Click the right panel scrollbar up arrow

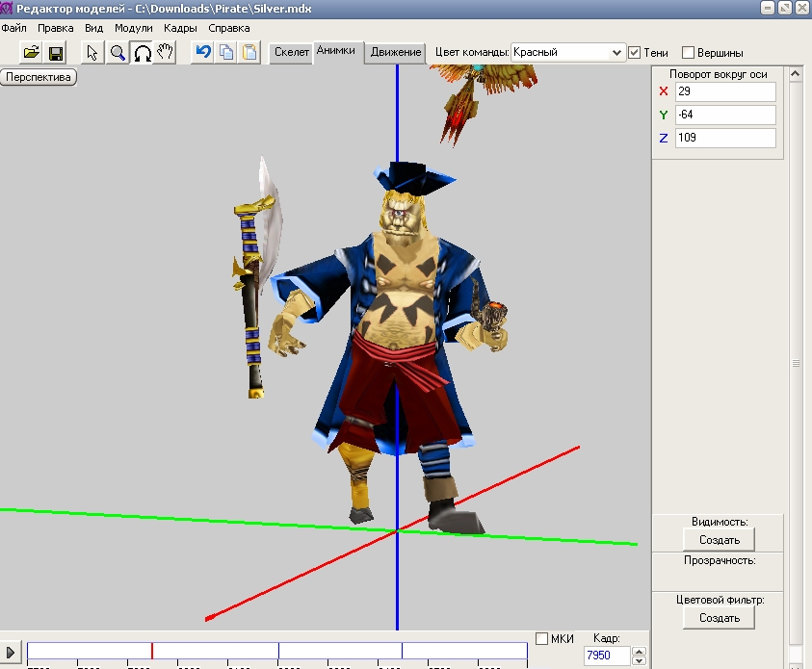pyautogui.click(x=796, y=74)
